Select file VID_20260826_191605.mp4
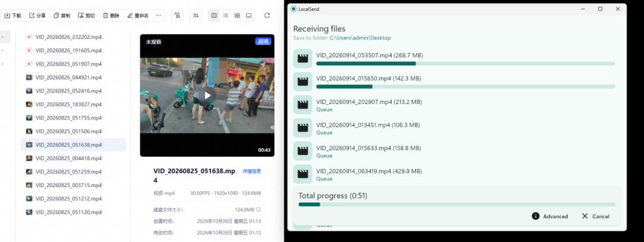 pyautogui.click(x=73, y=50)
